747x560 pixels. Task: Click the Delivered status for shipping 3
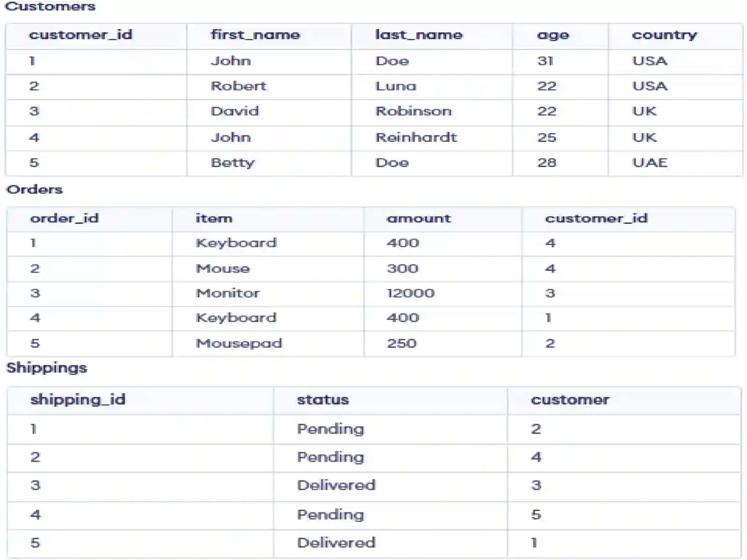[x=336, y=485]
